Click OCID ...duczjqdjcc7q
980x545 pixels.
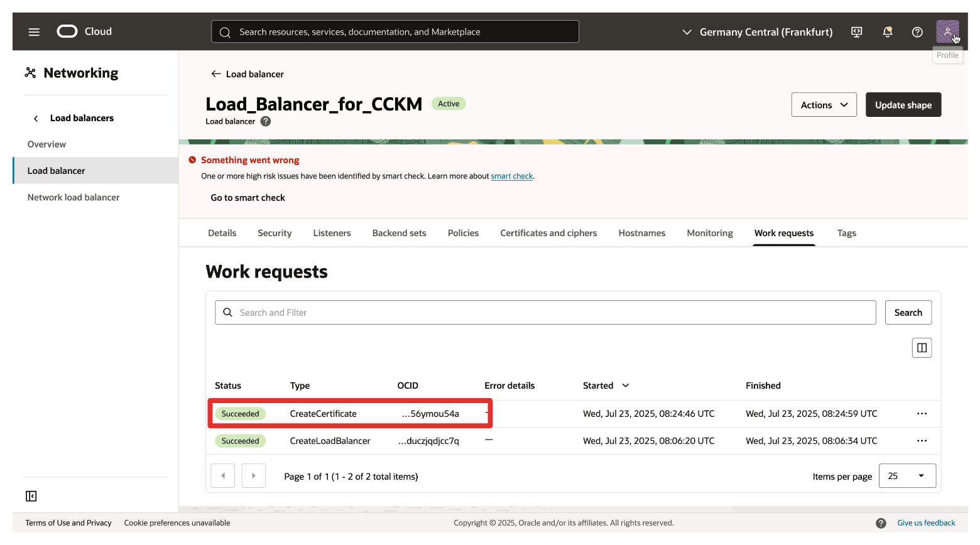pos(428,441)
